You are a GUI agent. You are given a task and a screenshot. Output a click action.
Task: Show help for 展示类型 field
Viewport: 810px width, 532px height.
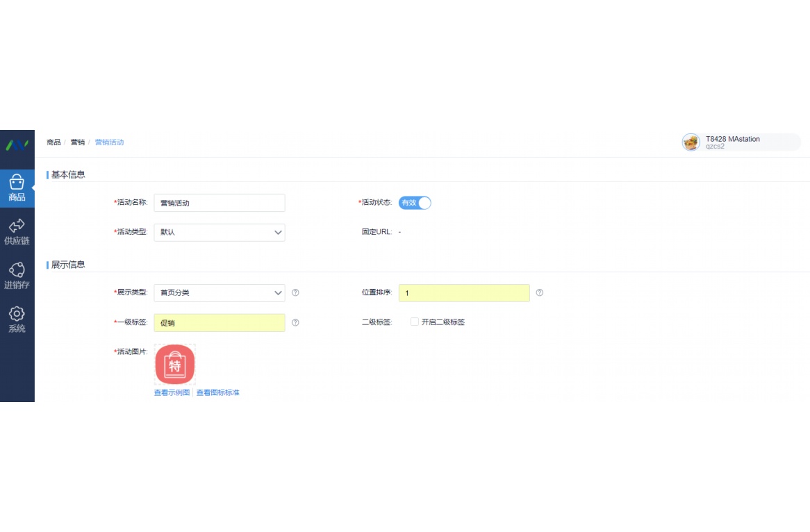[295, 293]
